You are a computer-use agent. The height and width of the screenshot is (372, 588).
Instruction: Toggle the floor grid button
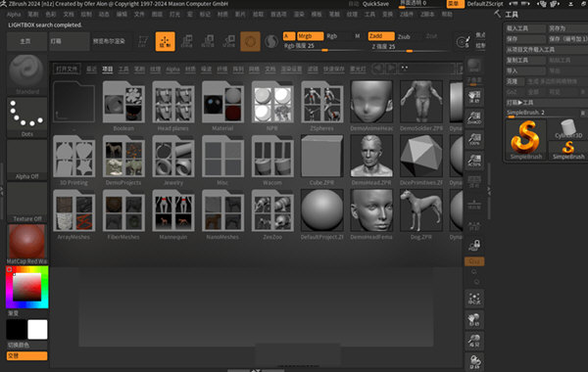474,204
